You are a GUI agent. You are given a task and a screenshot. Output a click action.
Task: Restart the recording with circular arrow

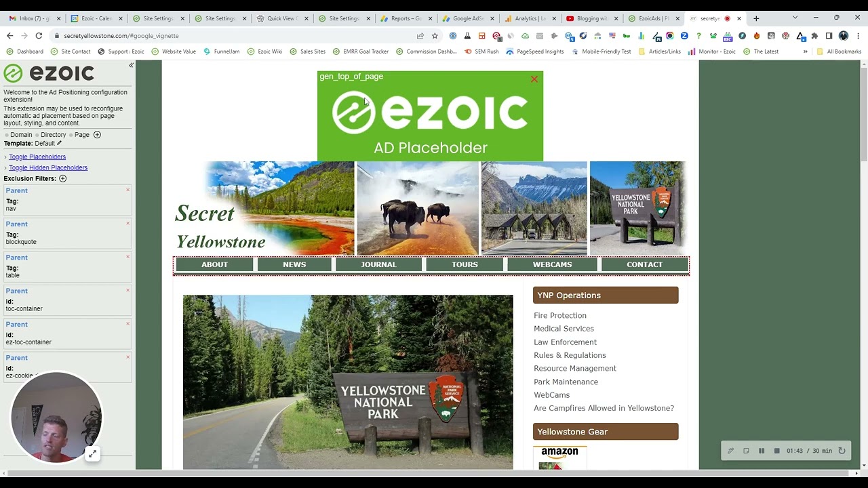[x=842, y=451]
